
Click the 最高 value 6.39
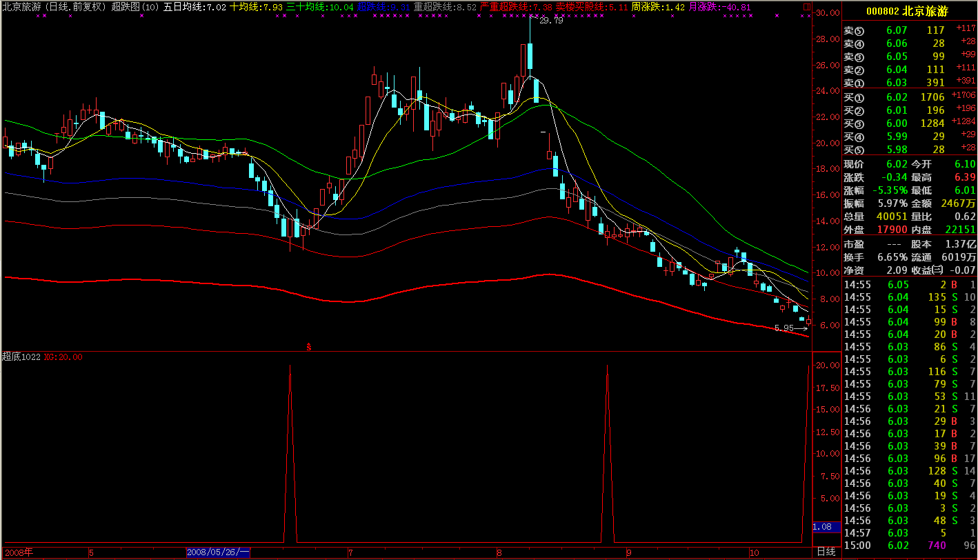click(x=965, y=177)
